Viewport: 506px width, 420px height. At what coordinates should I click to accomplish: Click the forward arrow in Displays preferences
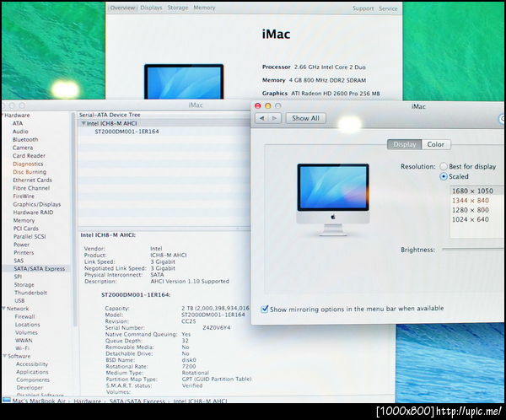(x=274, y=118)
